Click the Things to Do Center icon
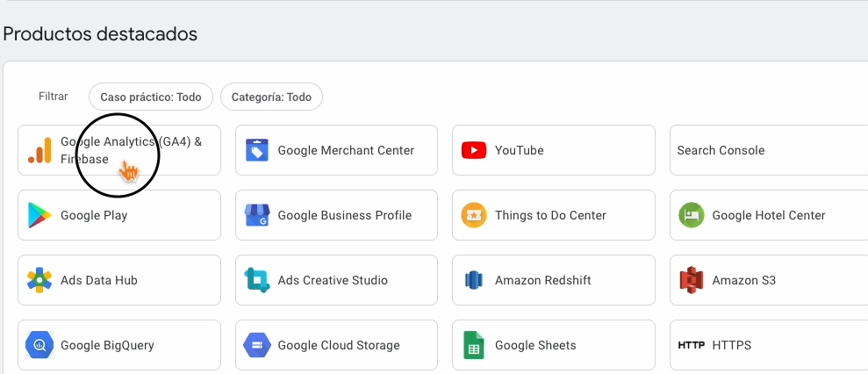Screen dimensions: 868x374 [474, 215]
